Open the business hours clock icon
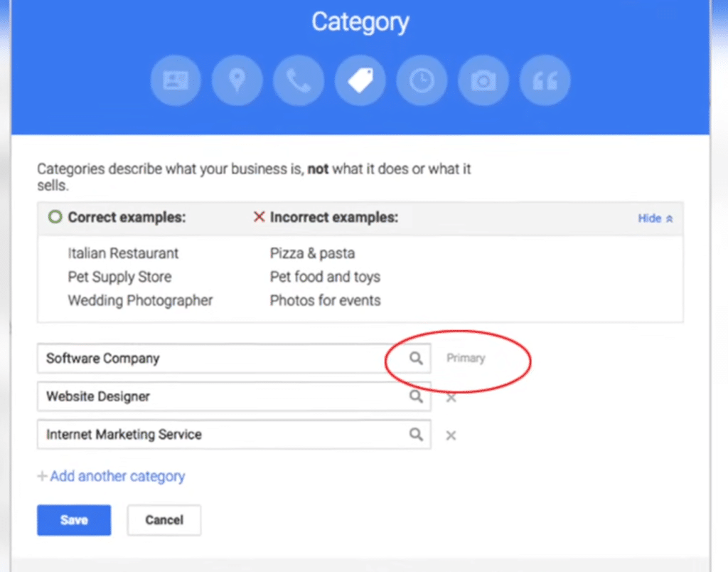 pyautogui.click(x=422, y=80)
